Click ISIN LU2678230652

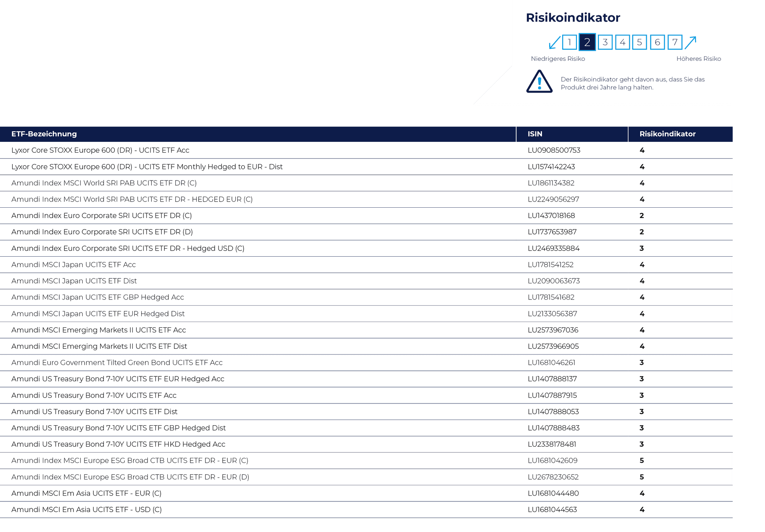coord(553,477)
